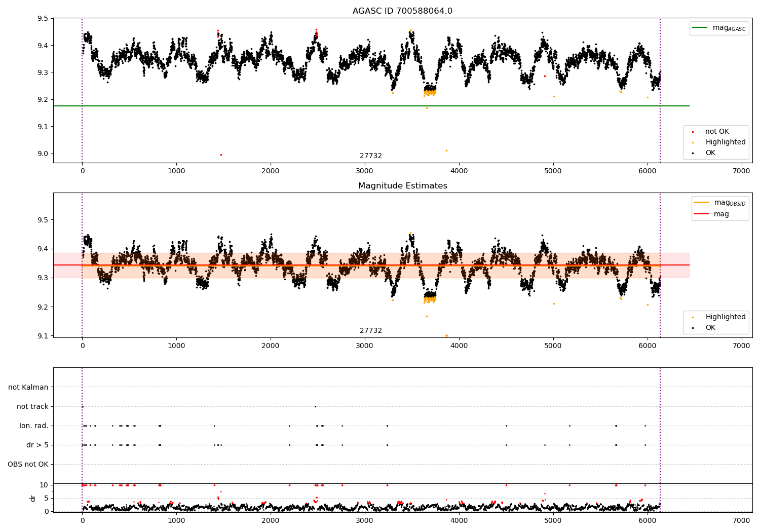
Task: Select the red outlier point near 9.0 in top plot
Action: [221, 155]
